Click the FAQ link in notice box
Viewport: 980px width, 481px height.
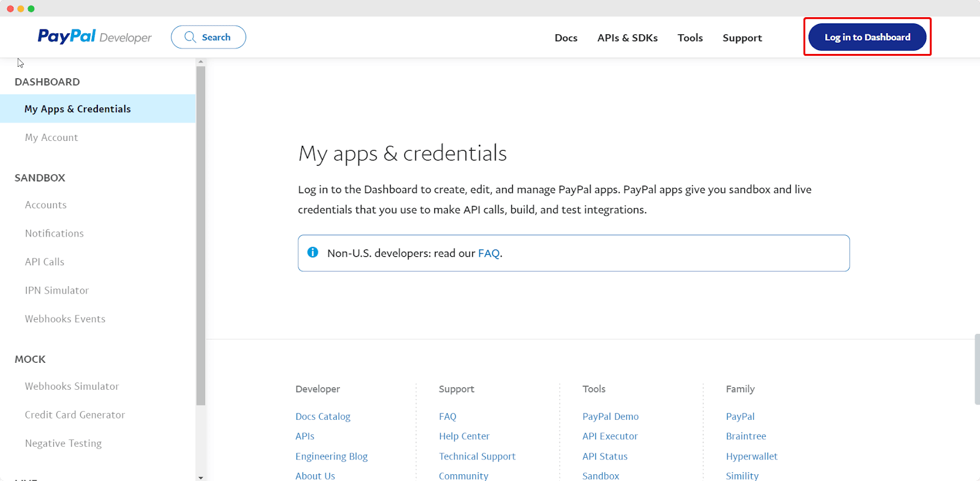tap(489, 253)
